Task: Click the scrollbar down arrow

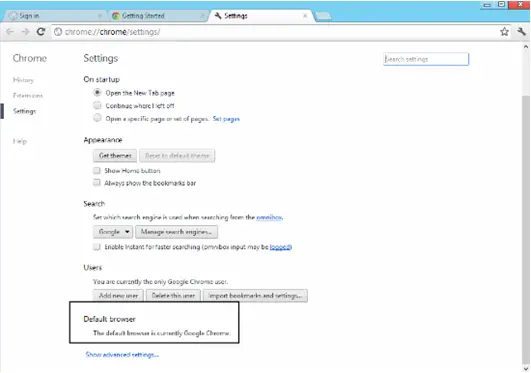Action: pyautogui.click(x=526, y=369)
